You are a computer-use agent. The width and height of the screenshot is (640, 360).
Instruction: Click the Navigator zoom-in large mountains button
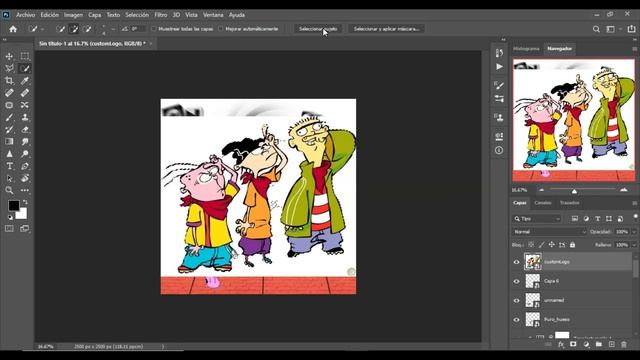coord(624,190)
